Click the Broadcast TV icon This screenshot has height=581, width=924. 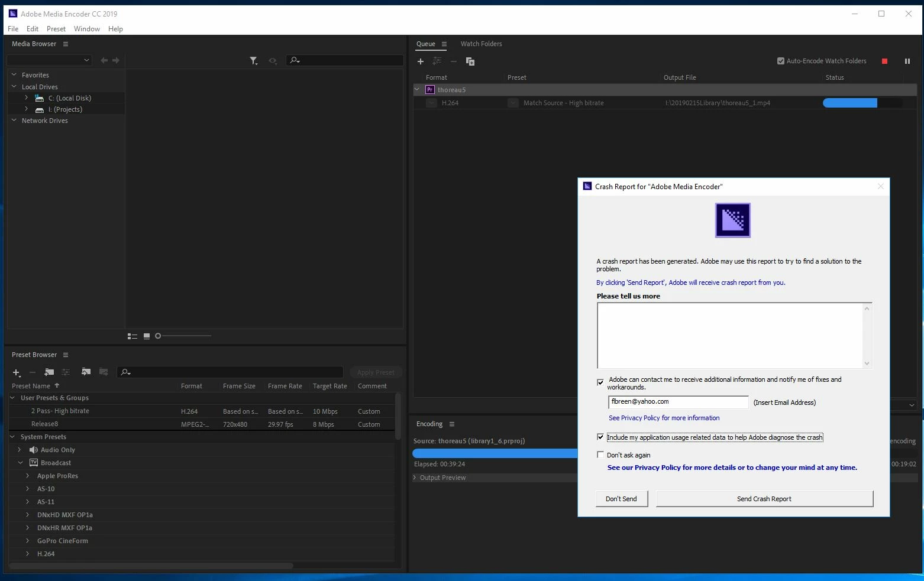pyautogui.click(x=34, y=463)
